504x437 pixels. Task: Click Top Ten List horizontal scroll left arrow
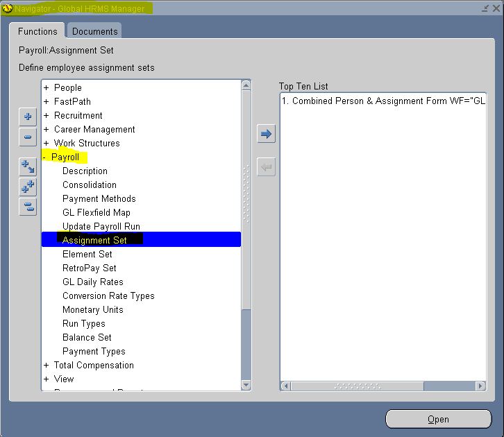tap(286, 386)
